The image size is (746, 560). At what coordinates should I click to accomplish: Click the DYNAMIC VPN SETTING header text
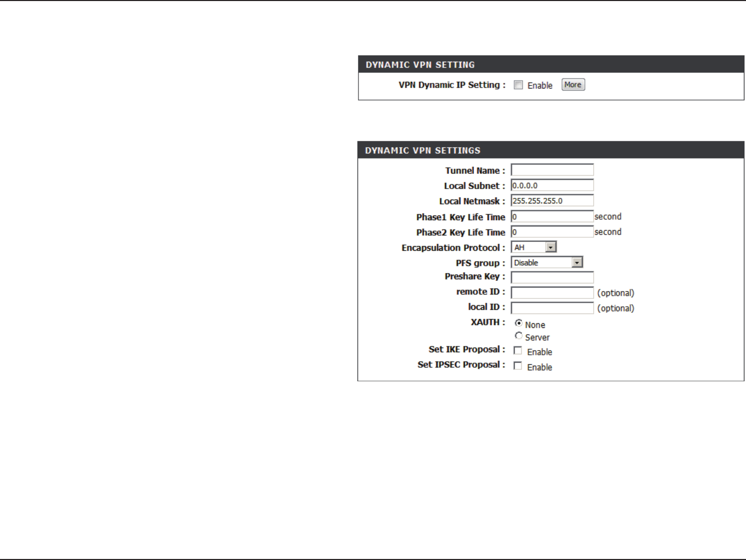click(420, 65)
